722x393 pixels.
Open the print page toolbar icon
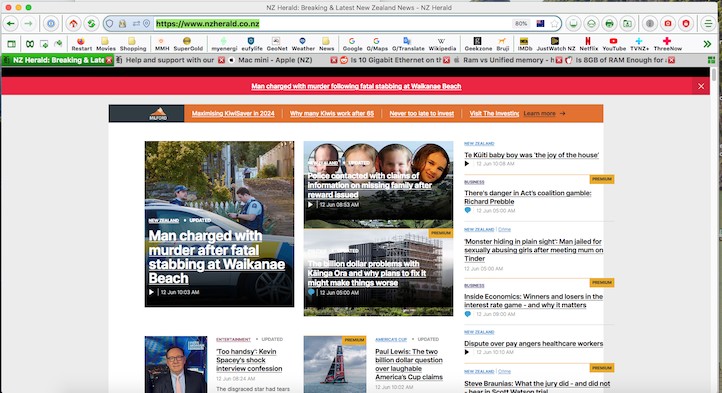click(x=609, y=23)
